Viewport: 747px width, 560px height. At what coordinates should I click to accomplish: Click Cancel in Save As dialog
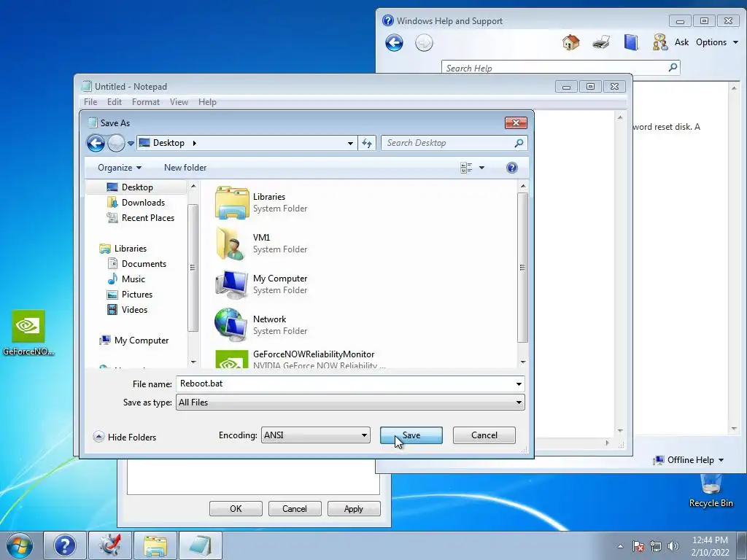click(484, 435)
